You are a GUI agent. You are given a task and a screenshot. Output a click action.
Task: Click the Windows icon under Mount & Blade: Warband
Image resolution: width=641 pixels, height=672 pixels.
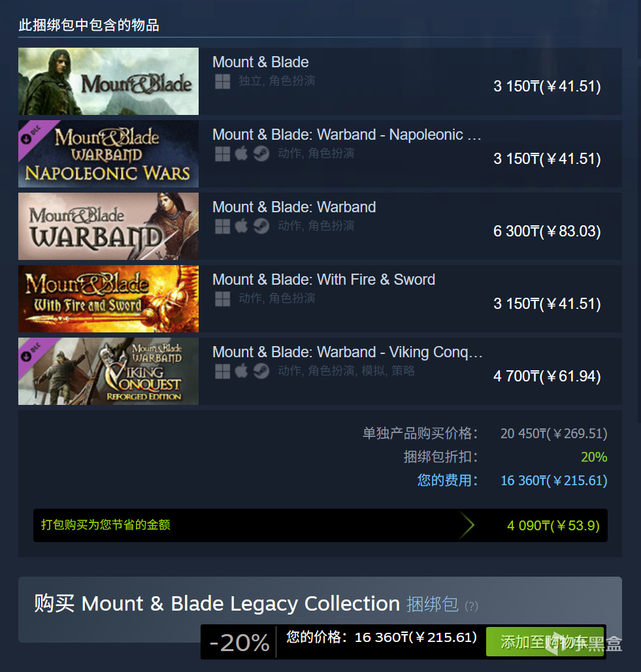coord(223,226)
